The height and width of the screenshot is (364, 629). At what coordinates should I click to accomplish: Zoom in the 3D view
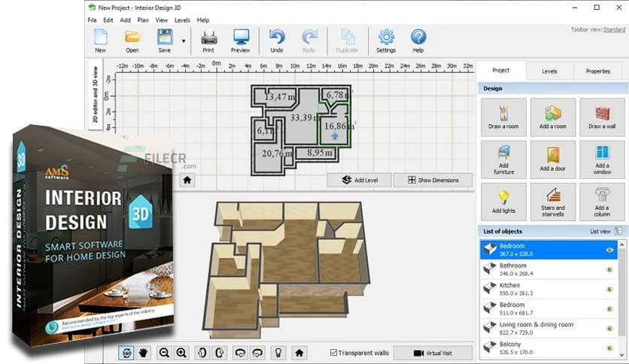click(181, 353)
